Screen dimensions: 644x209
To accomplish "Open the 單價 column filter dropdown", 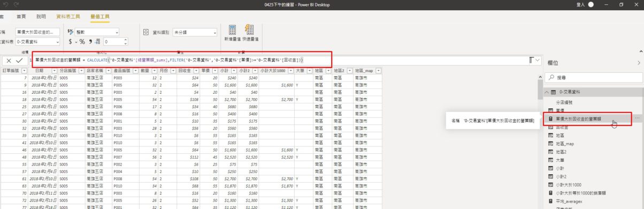I will [x=214, y=71].
